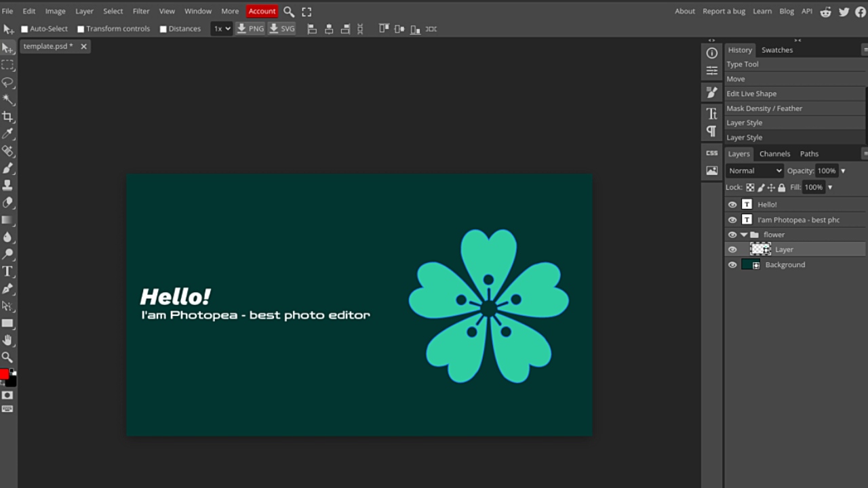The width and height of the screenshot is (868, 488).
Task: Select the Lasso tool
Action: point(7,83)
